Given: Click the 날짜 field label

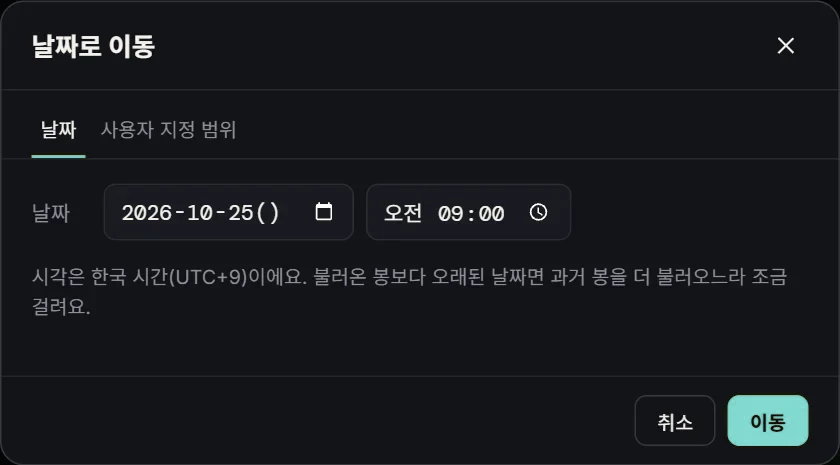Looking at the screenshot, I should [x=51, y=213].
